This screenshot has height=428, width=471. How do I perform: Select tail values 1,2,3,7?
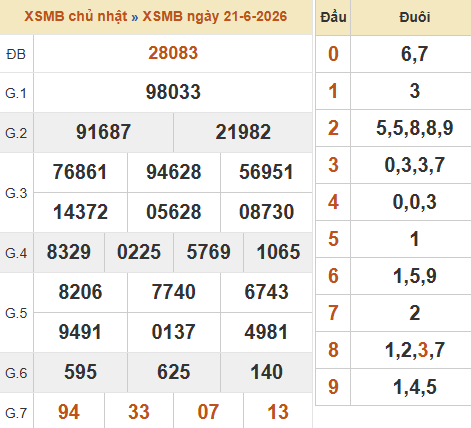coord(415,350)
